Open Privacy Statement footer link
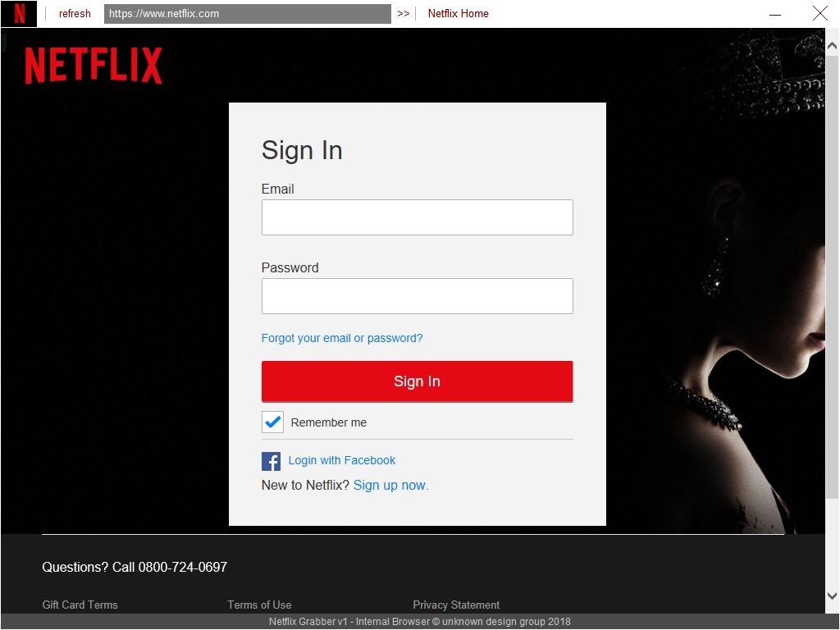840x630 pixels. point(456,605)
